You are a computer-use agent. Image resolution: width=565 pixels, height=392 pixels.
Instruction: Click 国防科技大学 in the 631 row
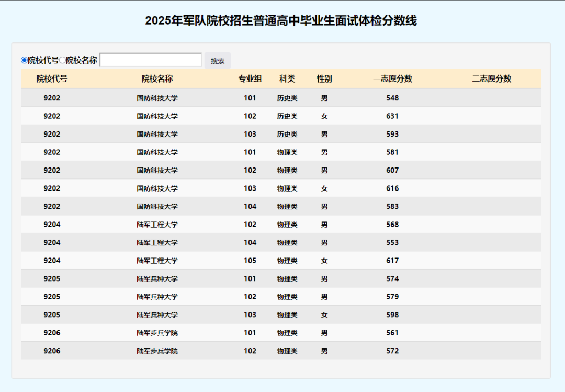coord(157,116)
